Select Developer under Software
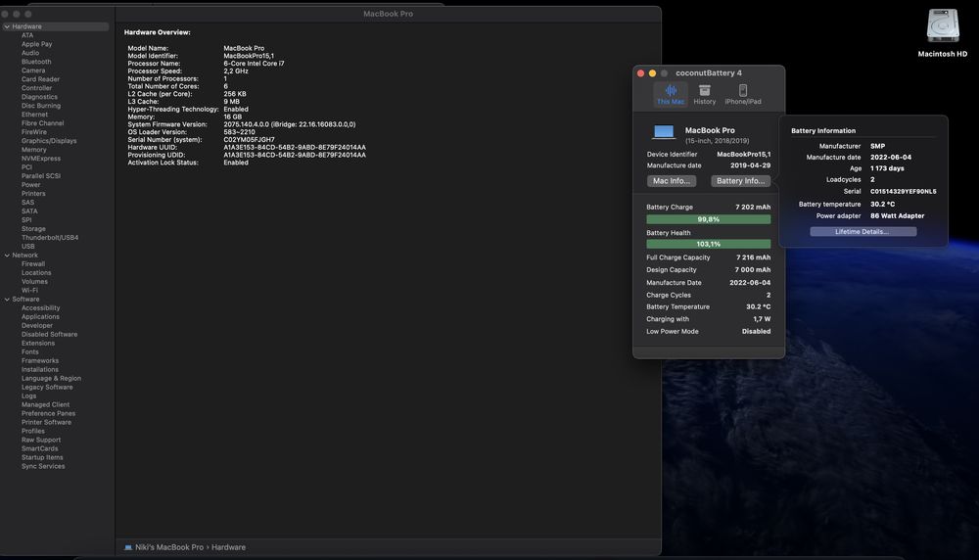This screenshot has width=979, height=560. [37, 325]
